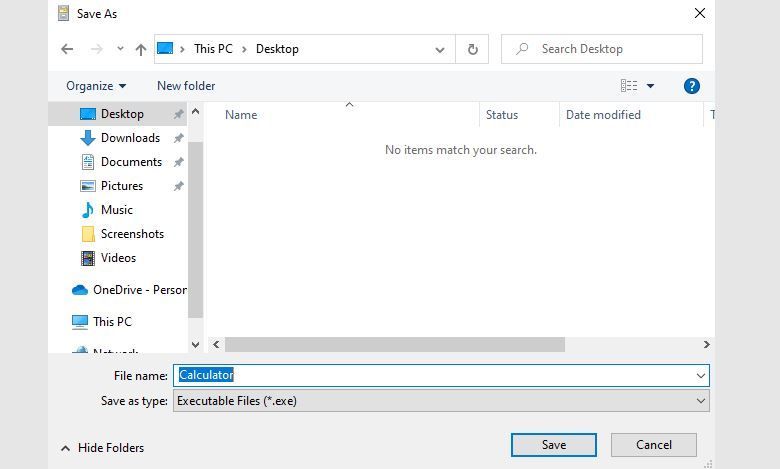Image resolution: width=780 pixels, height=469 pixels.
Task: Open the Save as type combo box
Action: point(441,401)
